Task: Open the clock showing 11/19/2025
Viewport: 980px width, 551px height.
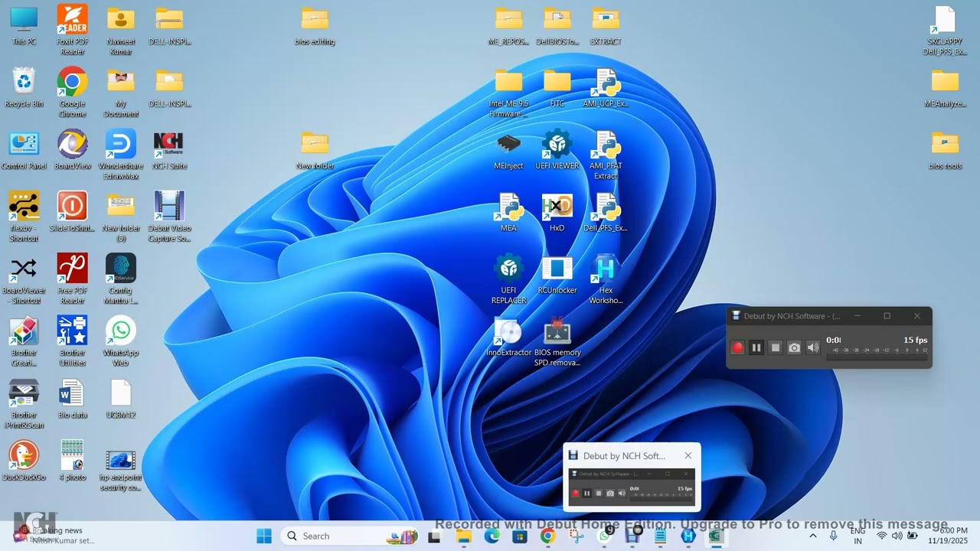Action: tap(948, 536)
